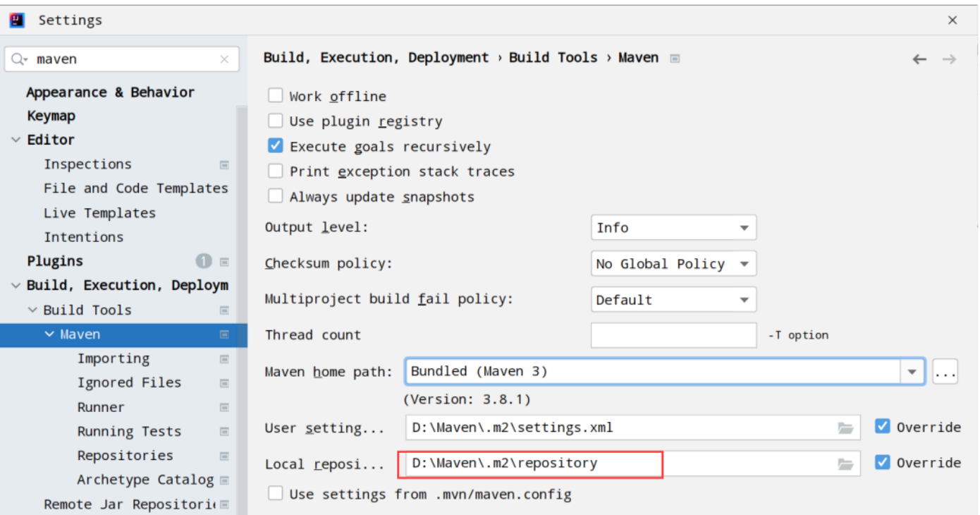The height and width of the screenshot is (515, 980).
Task: Collapse the Maven tree node
Action: [x=49, y=334]
